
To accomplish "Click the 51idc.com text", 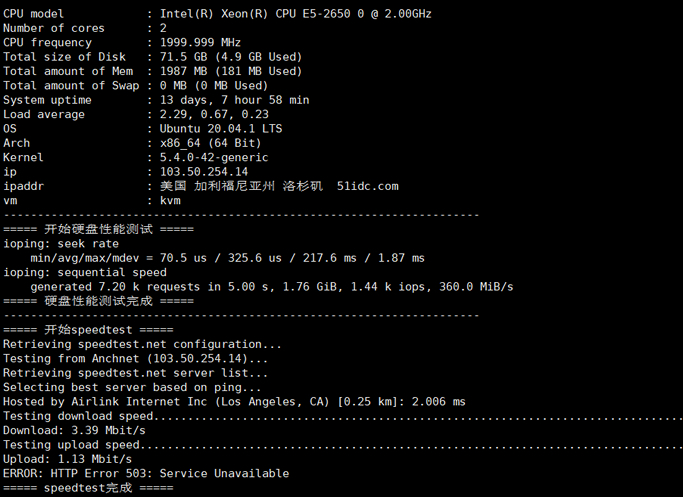I will pos(368,186).
